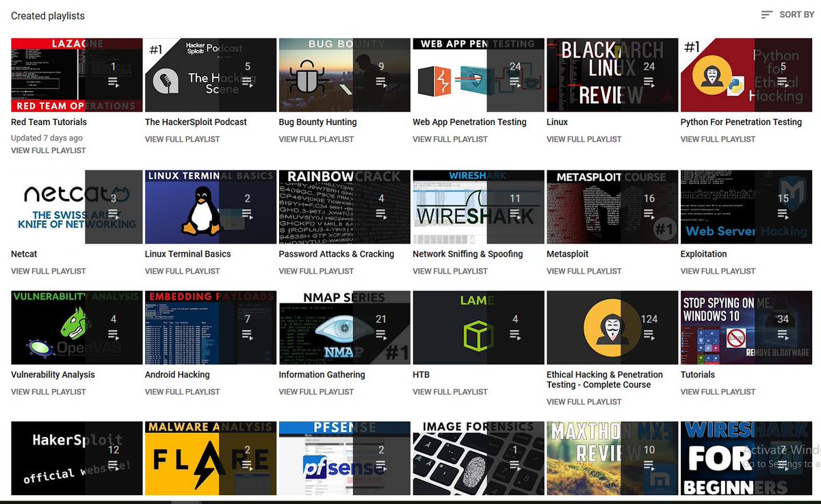Click the playlist icon on HTB thumbnail
Screen dimensions: 821x504
(515, 334)
